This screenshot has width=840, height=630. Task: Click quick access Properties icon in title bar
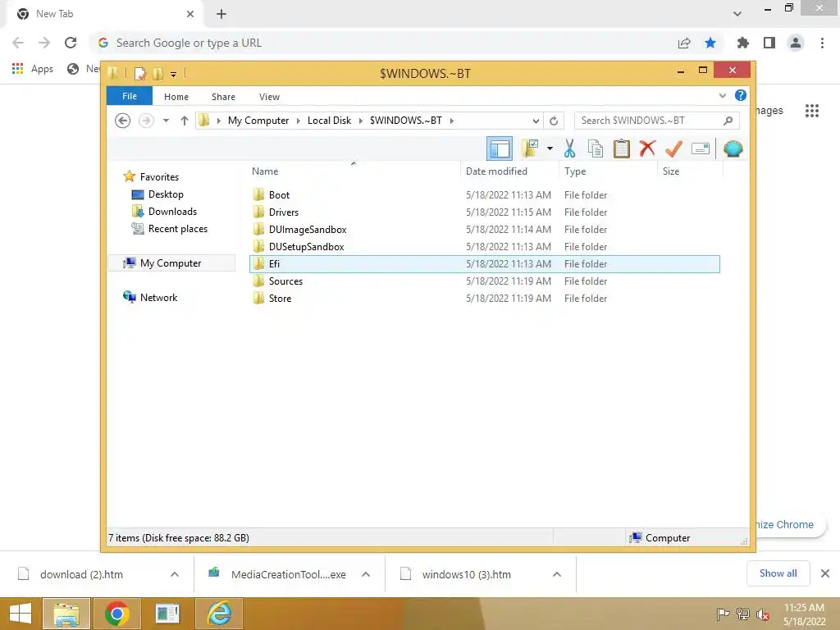click(x=139, y=74)
